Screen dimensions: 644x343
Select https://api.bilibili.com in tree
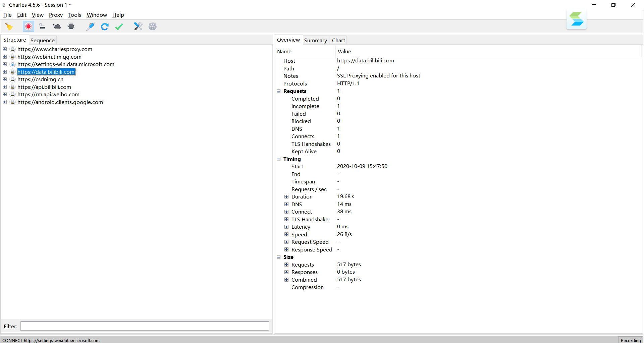coord(44,87)
